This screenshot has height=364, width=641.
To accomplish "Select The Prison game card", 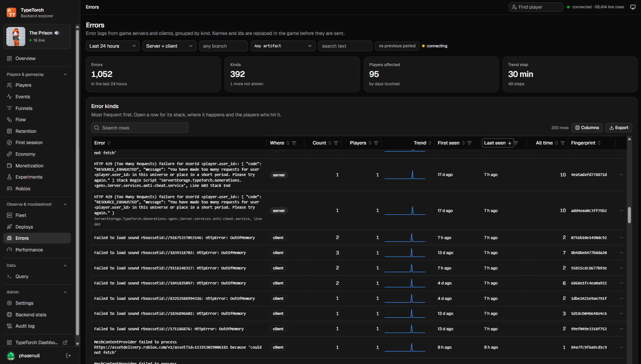I will [x=37, y=36].
